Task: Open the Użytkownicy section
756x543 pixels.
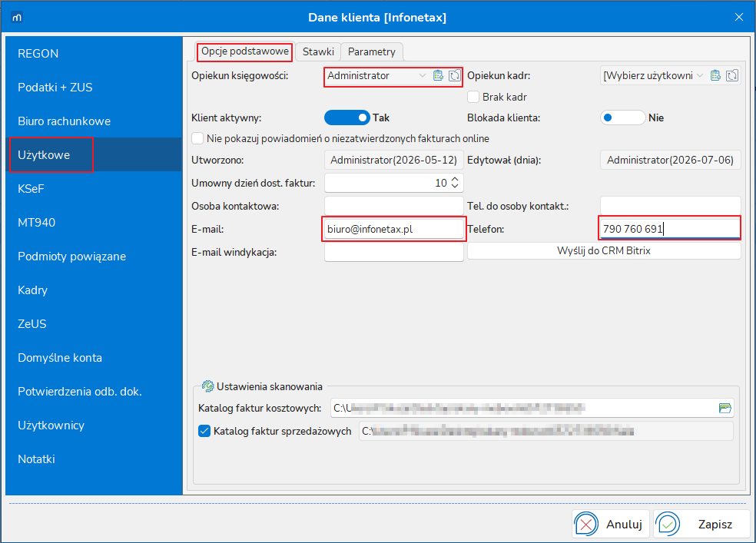Action: point(94,425)
